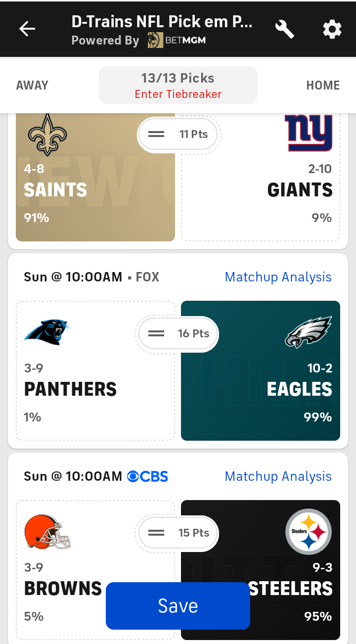Tap the back arrow icon
The image size is (356, 644).
pos(27,29)
